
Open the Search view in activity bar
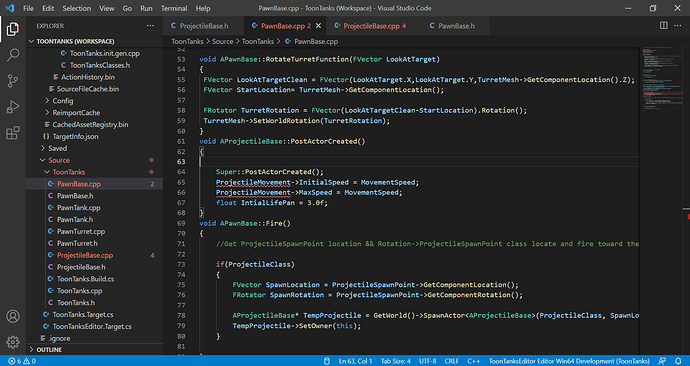13,55
